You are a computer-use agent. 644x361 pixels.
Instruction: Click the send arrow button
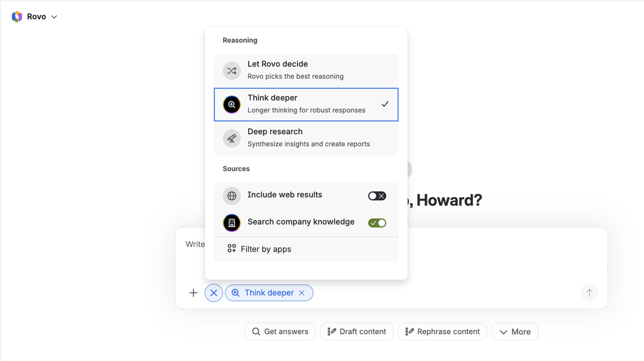(589, 293)
